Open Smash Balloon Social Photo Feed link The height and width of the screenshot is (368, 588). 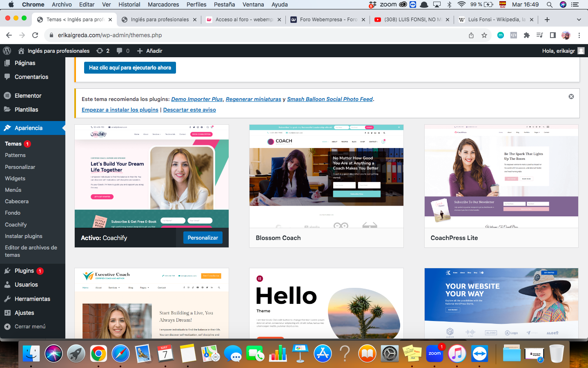click(x=330, y=99)
